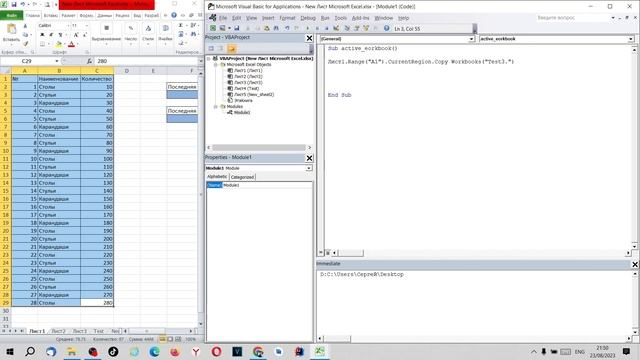This screenshot has height=360, width=640.
Task: Open VBA Help blue question mark icon
Action: 386,28
